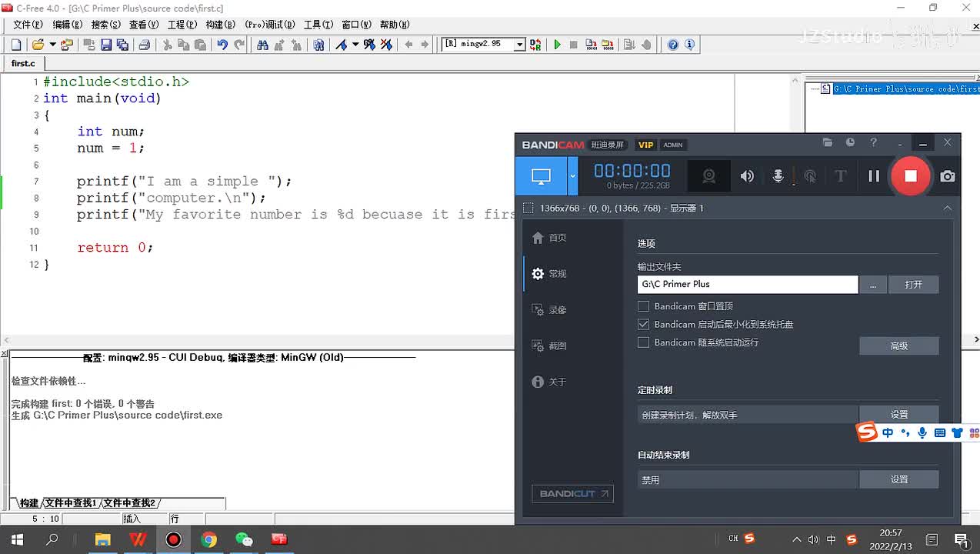The width and height of the screenshot is (980, 554).
Task: Switch to the 文件中查找2 output tab
Action: point(130,503)
